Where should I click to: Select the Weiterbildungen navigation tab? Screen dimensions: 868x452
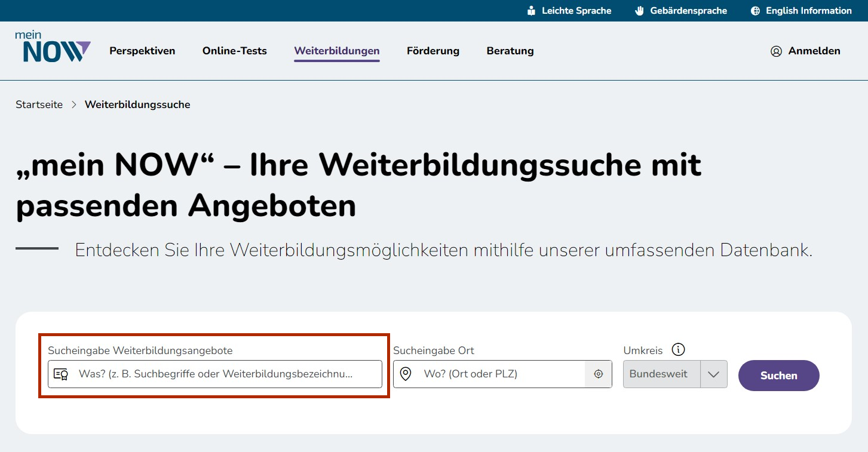337,51
